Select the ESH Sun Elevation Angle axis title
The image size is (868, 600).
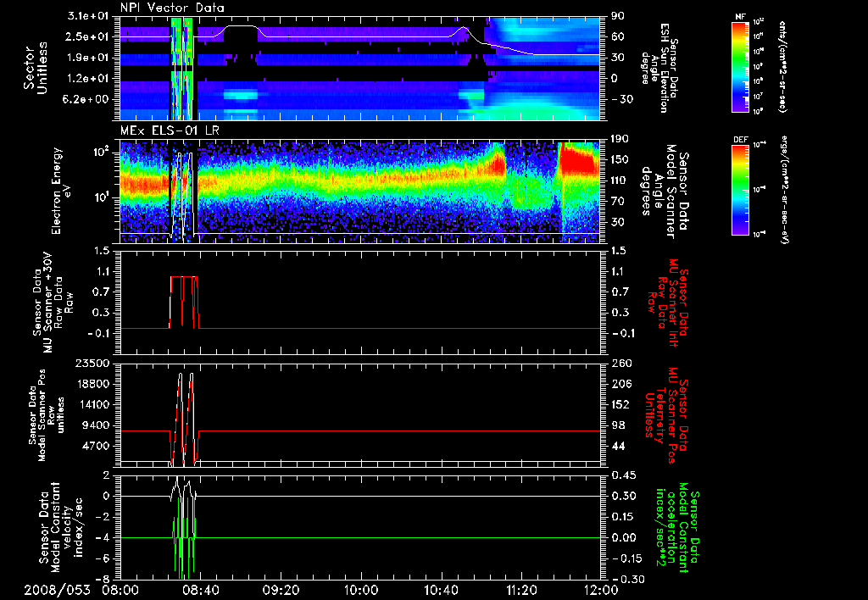coord(659,68)
